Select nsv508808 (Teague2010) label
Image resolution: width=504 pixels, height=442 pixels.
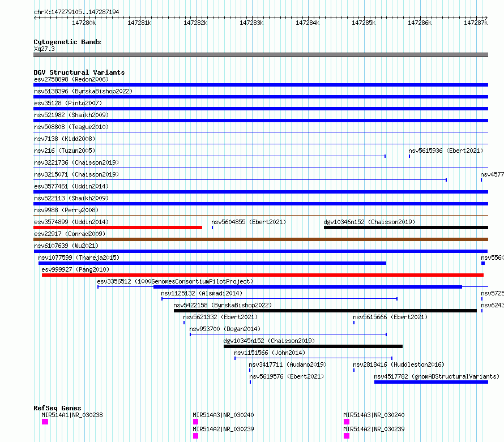(x=71, y=127)
